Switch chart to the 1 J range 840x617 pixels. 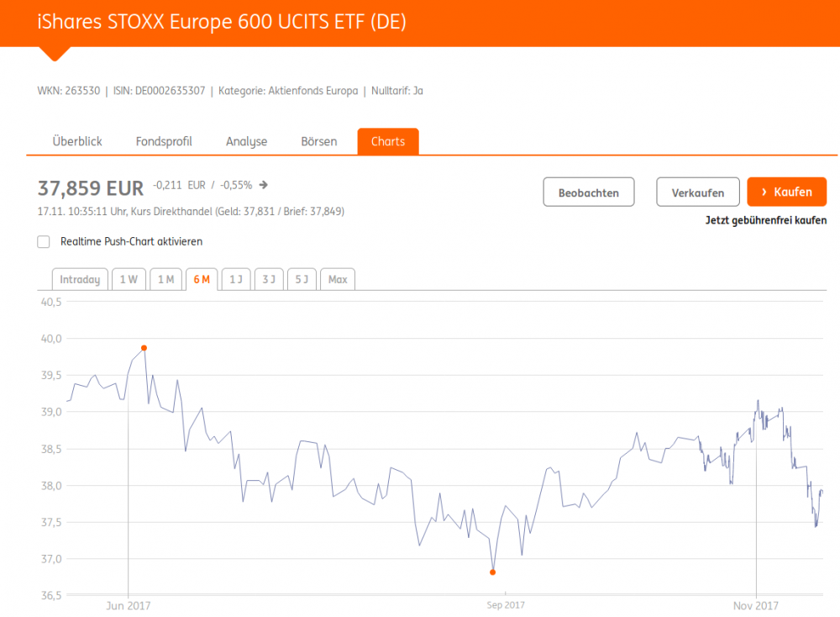click(236, 279)
